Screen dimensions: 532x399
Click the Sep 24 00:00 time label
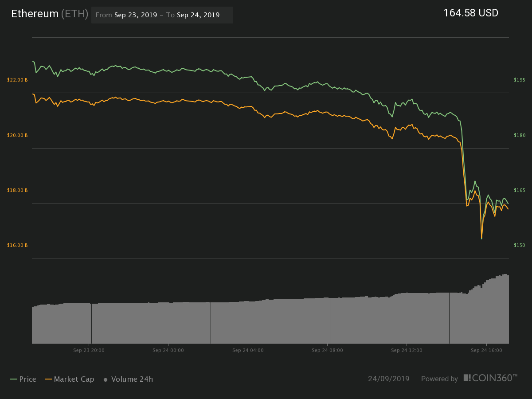(x=168, y=350)
